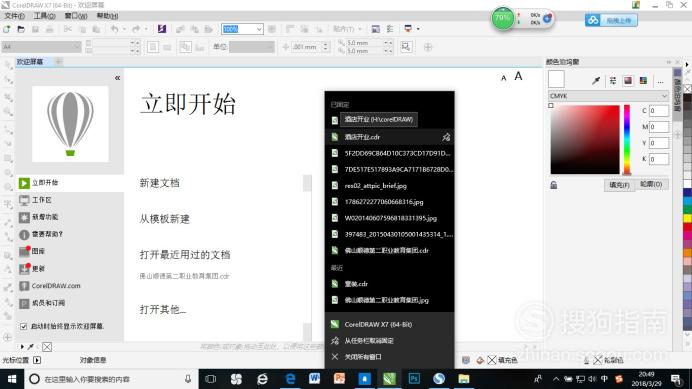This screenshot has height=389, width=692.
Task: Open the zoom level dropdown
Action: pyautogui.click(x=259, y=29)
